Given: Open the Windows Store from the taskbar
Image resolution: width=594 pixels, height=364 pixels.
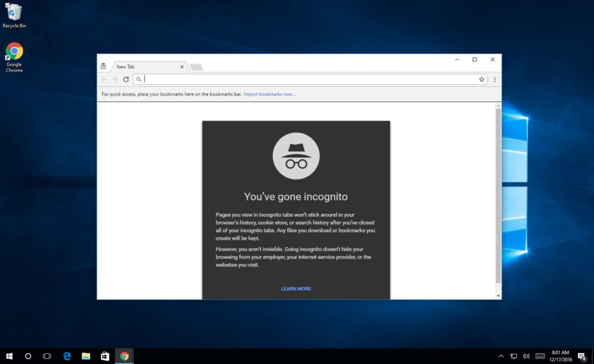Looking at the screenshot, I should 105,356.
